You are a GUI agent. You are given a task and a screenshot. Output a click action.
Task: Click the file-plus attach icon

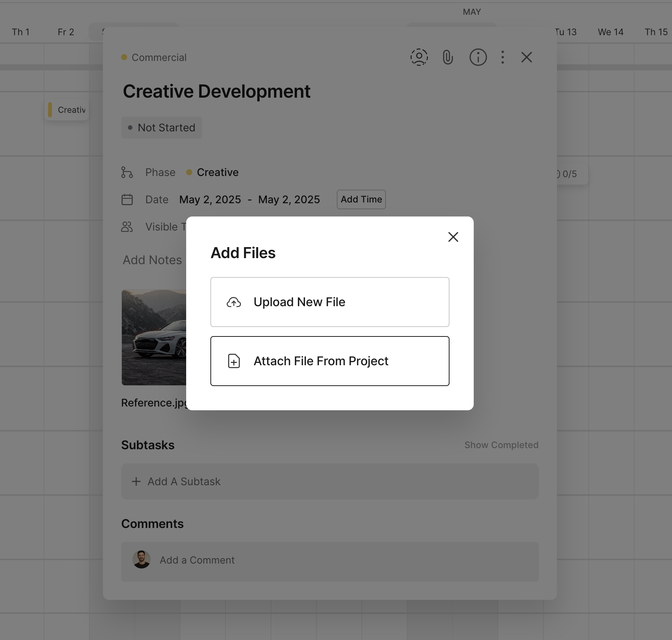click(234, 361)
